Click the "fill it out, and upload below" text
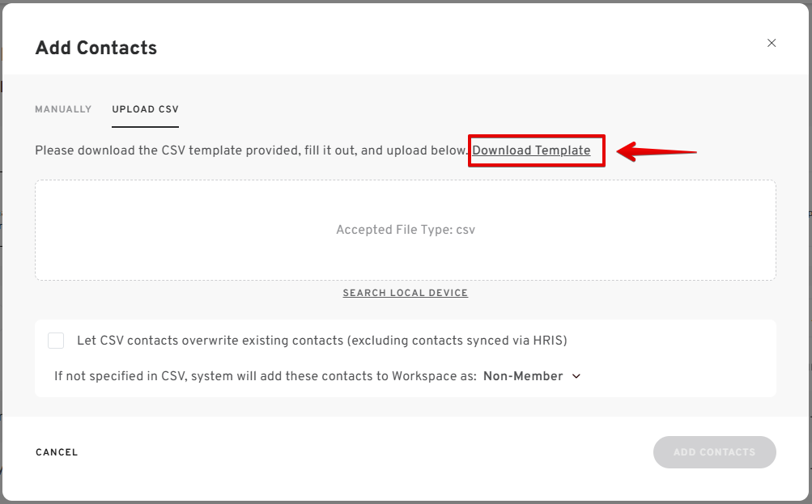The image size is (812, 504). [x=389, y=150]
